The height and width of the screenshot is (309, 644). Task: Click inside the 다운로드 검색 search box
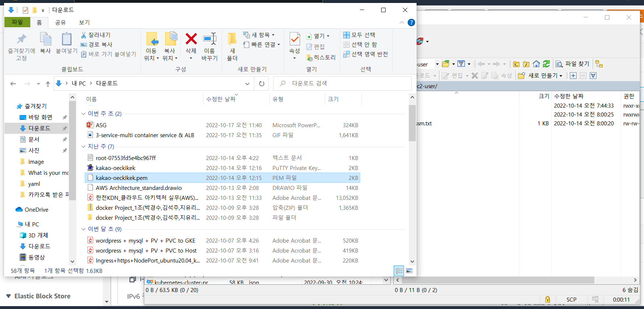(342, 84)
